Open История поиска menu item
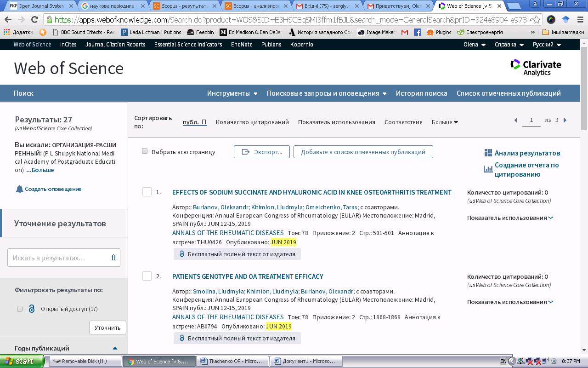 tap(421, 93)
